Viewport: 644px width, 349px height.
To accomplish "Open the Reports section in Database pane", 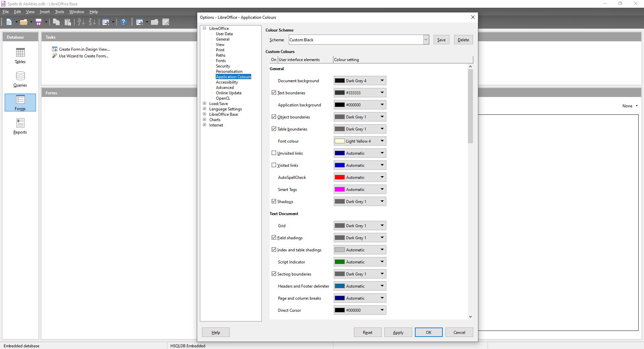I will (x=20, y=126).
